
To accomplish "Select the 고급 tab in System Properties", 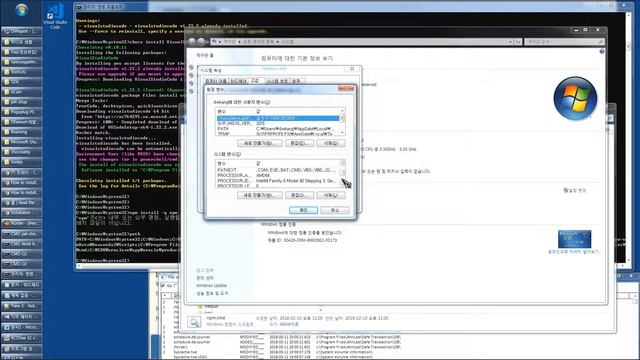I will tap(255, 80).
